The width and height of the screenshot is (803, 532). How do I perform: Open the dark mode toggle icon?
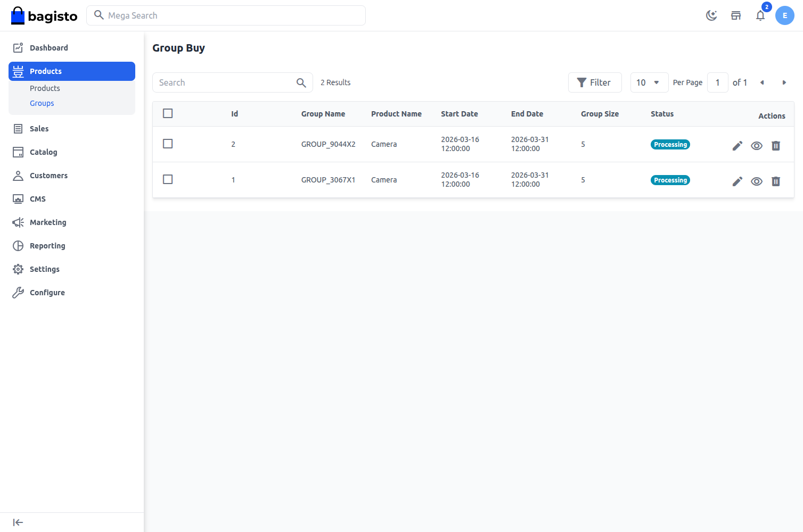pos(711,15)
